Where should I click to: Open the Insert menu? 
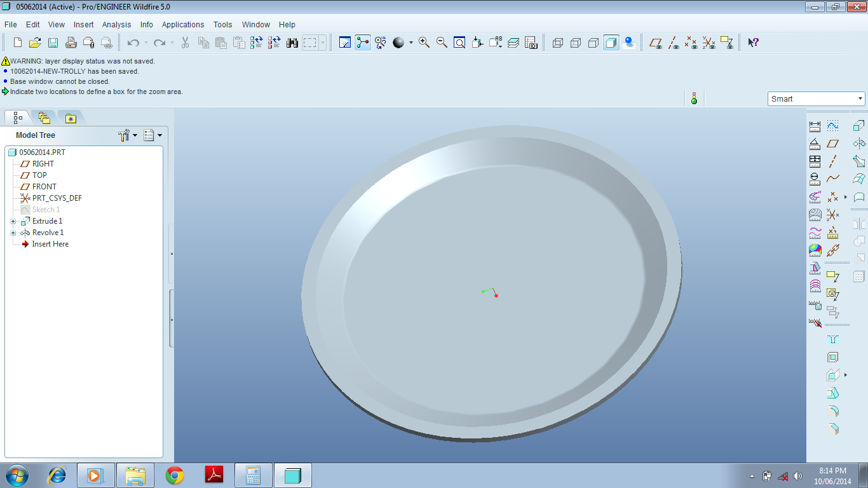click(83, 24)
